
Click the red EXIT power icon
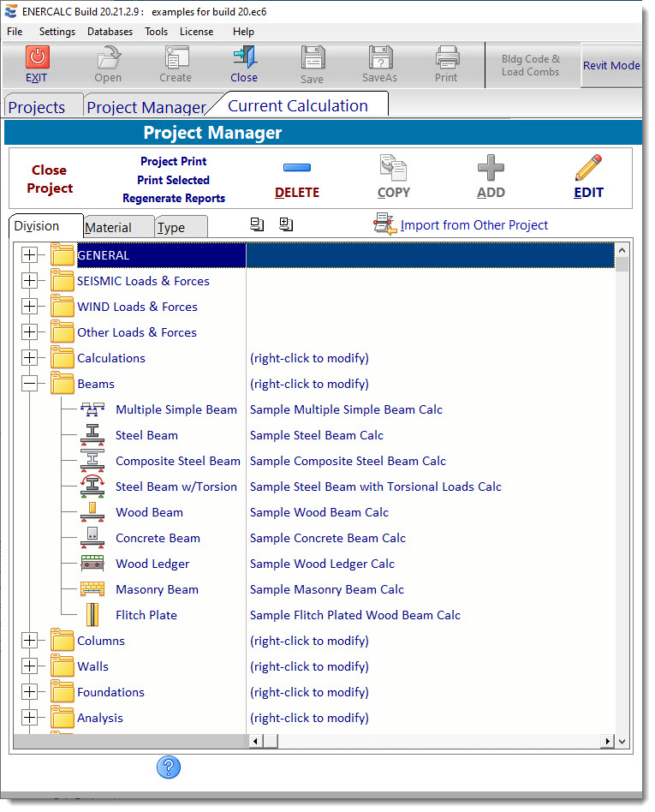click(x=37, y=57)
